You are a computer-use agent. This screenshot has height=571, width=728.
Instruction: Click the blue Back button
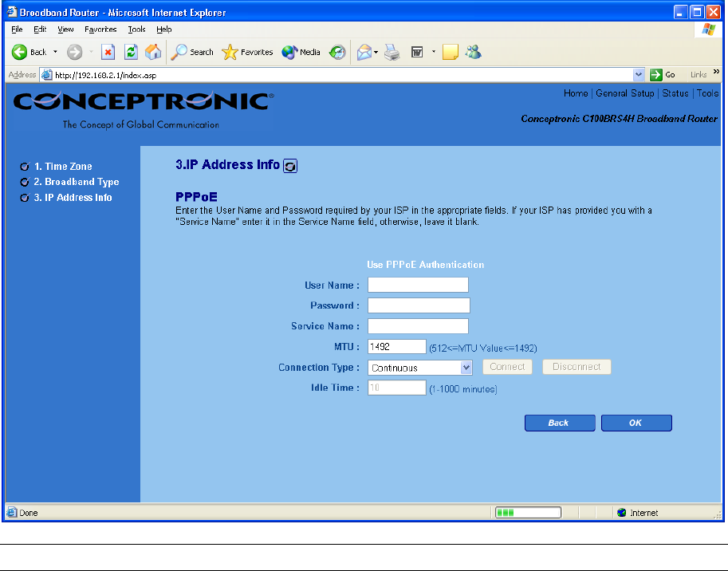point(560,423)
